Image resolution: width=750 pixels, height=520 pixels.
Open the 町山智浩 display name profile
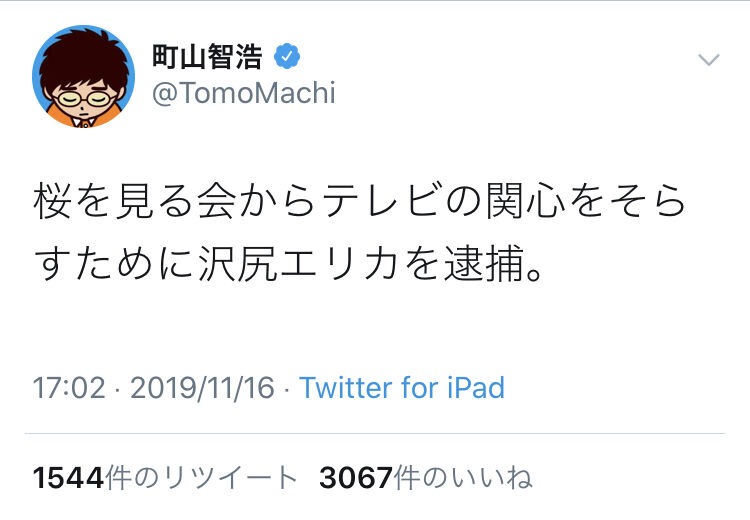tap(207, 56)
